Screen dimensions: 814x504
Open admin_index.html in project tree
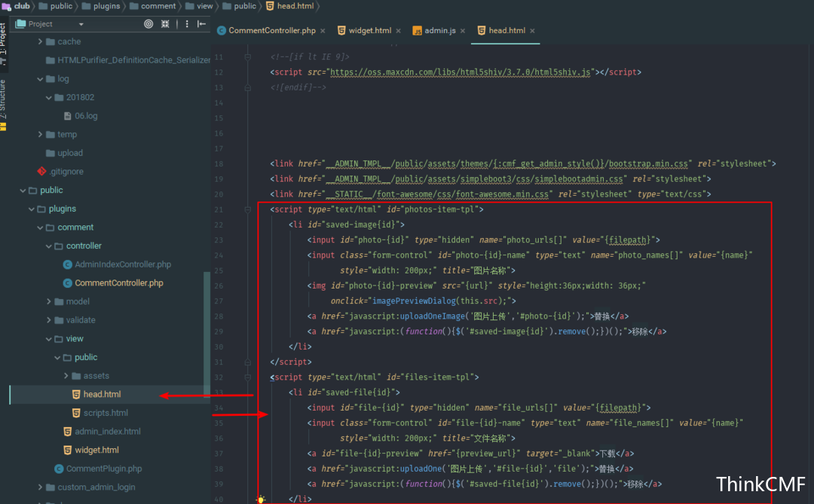click(x=102, y=432)
